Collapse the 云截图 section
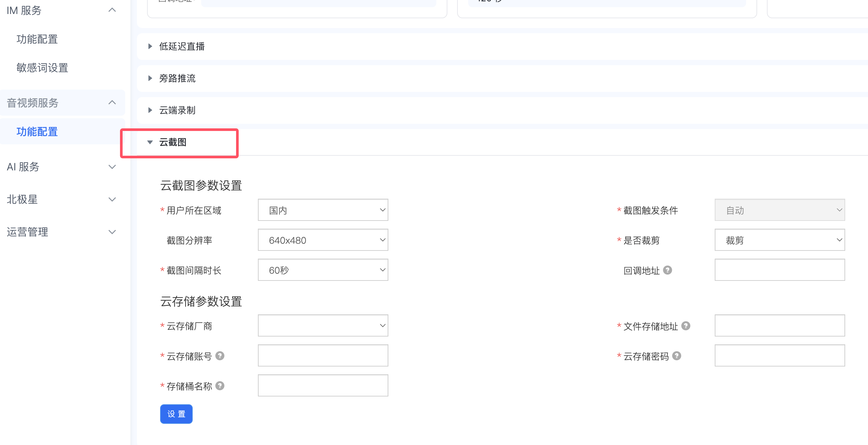This screenshot has height=445, width=868. [150, 142]
